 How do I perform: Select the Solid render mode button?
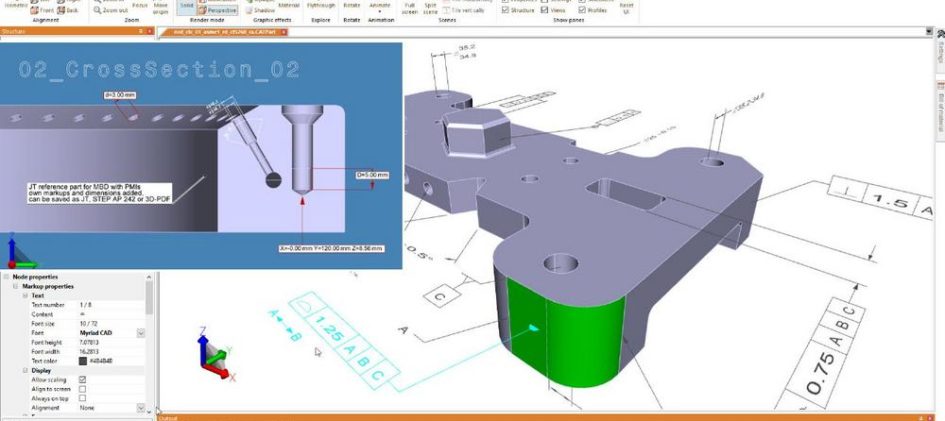pos(187,6)
